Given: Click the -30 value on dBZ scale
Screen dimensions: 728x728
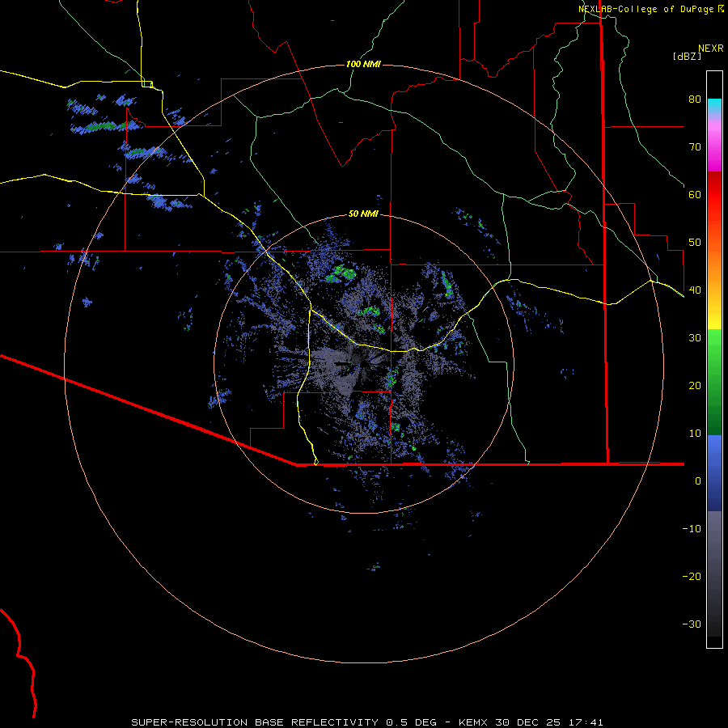Looking at the screenshot, I should click(692, 624).
